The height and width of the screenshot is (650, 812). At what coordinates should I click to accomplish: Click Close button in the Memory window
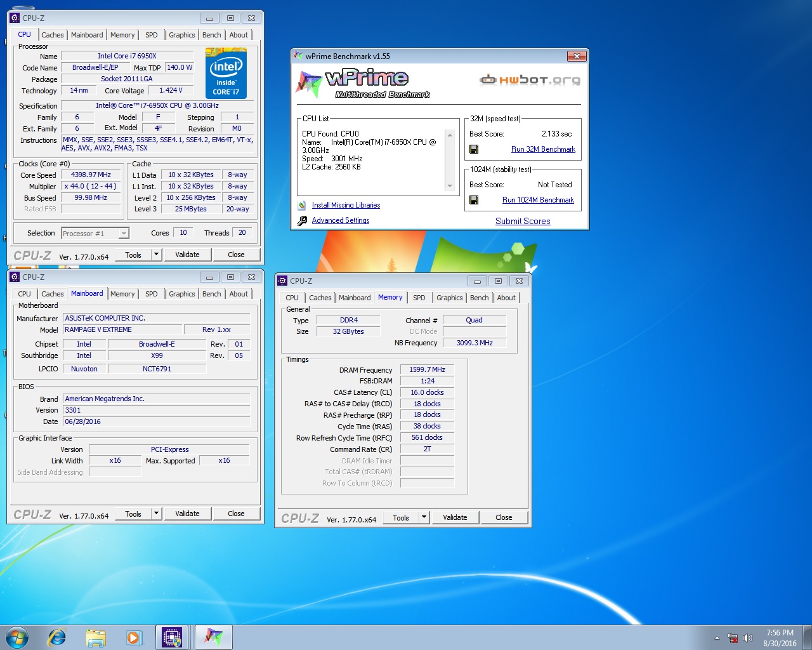504,517
